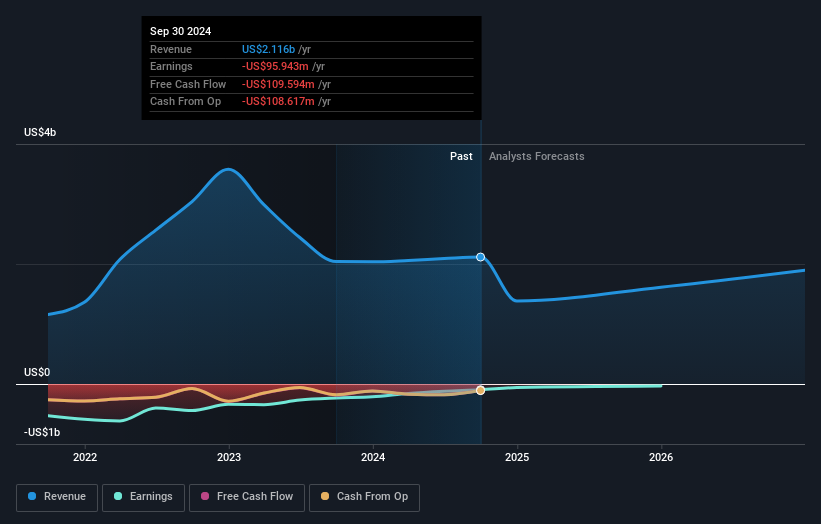Toggle the Earnings legend button
821x524 pixels.
143,497
